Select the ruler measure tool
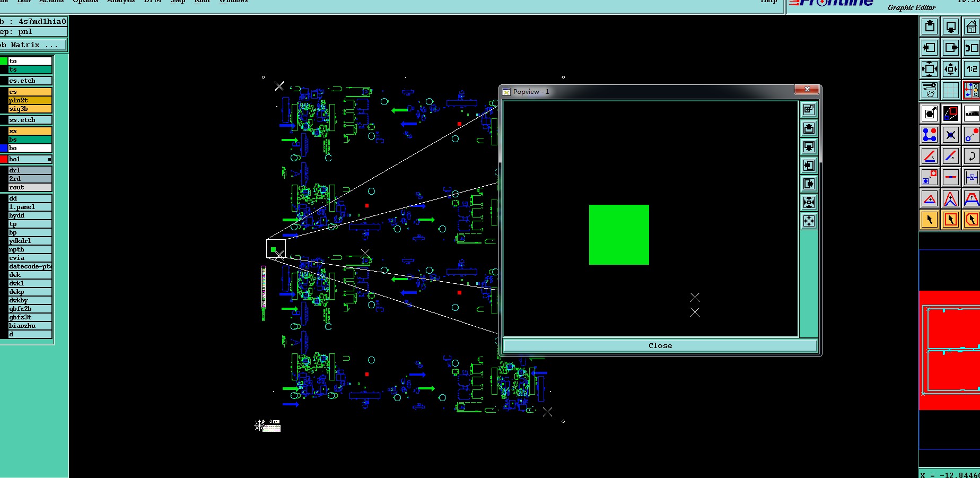Screen dimensions: 980x478 click(972, 114)
